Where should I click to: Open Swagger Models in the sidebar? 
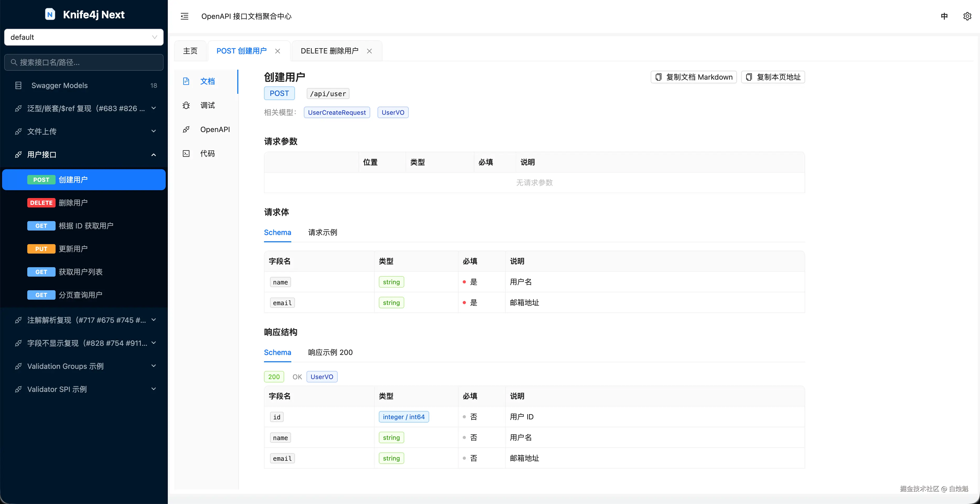(84, 85)
